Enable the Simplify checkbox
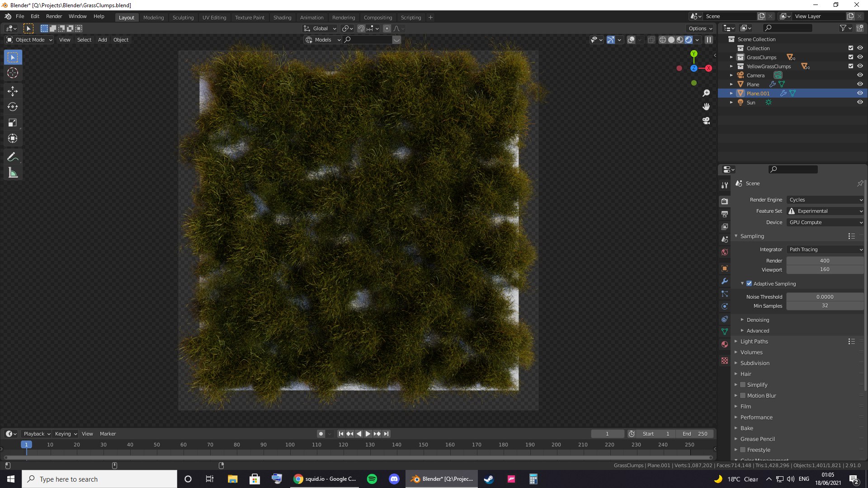Viewport: 868px width, 488px height. click(x=743, y=385)
